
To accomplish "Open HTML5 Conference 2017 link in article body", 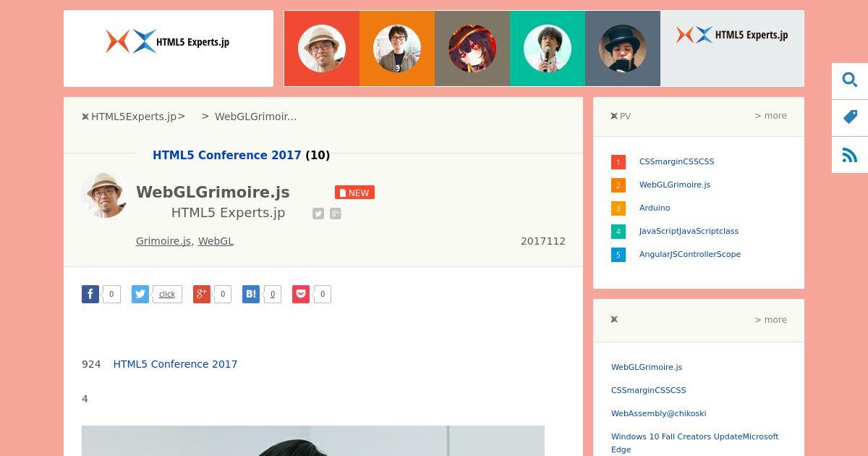I will coord(175,364).
